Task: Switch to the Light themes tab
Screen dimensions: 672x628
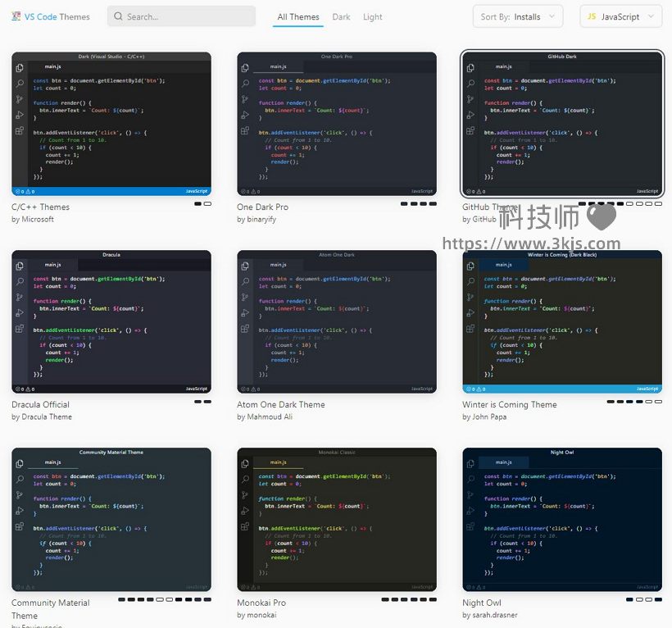Action: (x=372, y=17)
